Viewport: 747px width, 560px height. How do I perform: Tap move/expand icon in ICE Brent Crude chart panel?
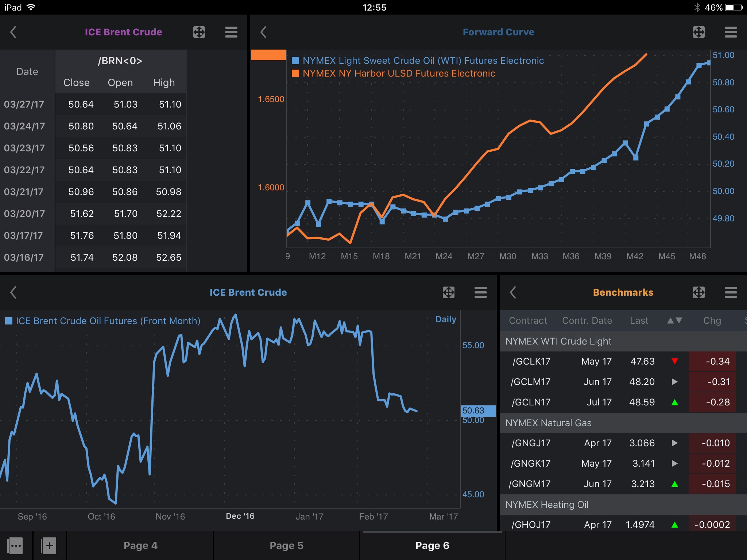[449, 292]
